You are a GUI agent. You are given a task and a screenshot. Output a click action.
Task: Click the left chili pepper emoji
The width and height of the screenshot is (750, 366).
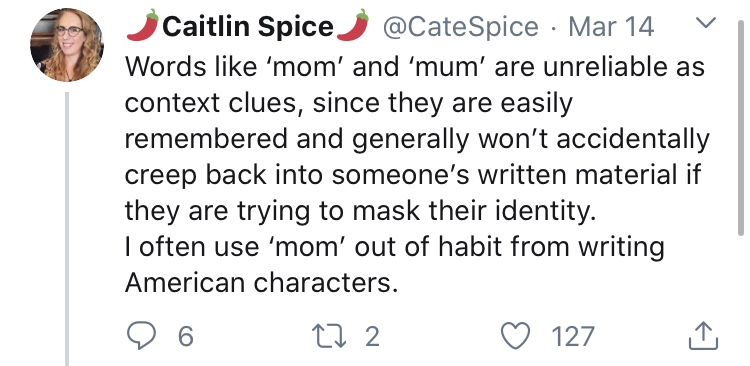click(143, 24)
